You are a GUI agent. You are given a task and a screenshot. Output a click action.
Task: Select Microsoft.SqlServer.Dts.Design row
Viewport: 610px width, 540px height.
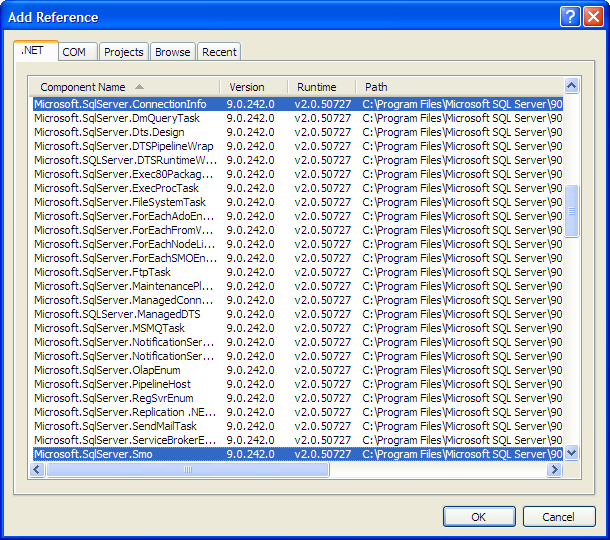tap(298, 132)
